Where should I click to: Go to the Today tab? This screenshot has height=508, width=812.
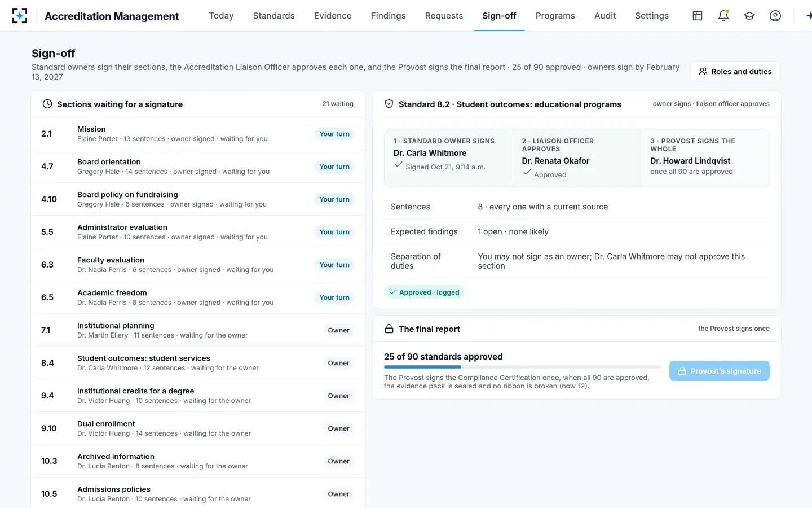pos(221,16)
